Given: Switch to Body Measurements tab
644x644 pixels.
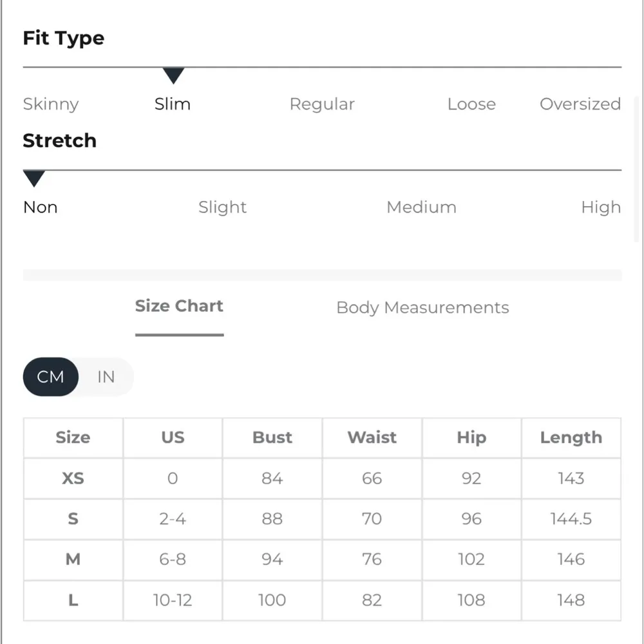Looking at the screenshot, I should click(422, 308).
